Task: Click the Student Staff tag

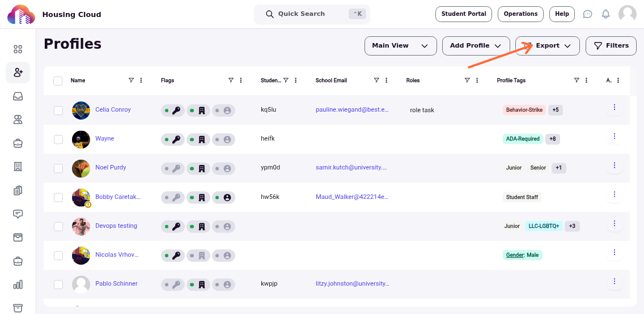Action: (x=522, y=197)
